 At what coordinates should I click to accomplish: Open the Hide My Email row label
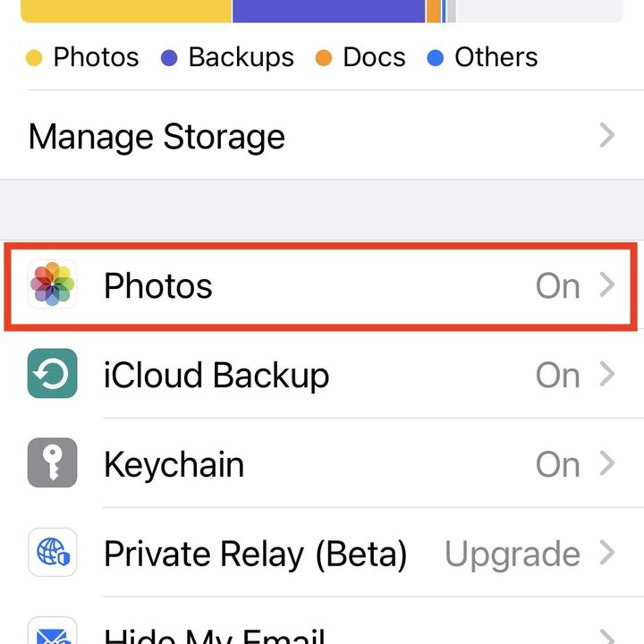pos(215,635)
